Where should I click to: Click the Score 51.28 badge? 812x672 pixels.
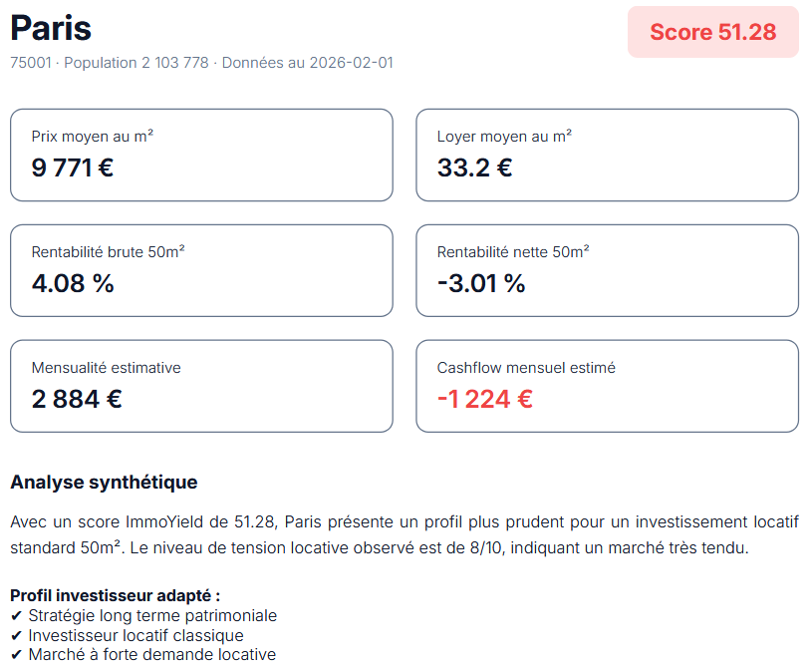(712, 32)
